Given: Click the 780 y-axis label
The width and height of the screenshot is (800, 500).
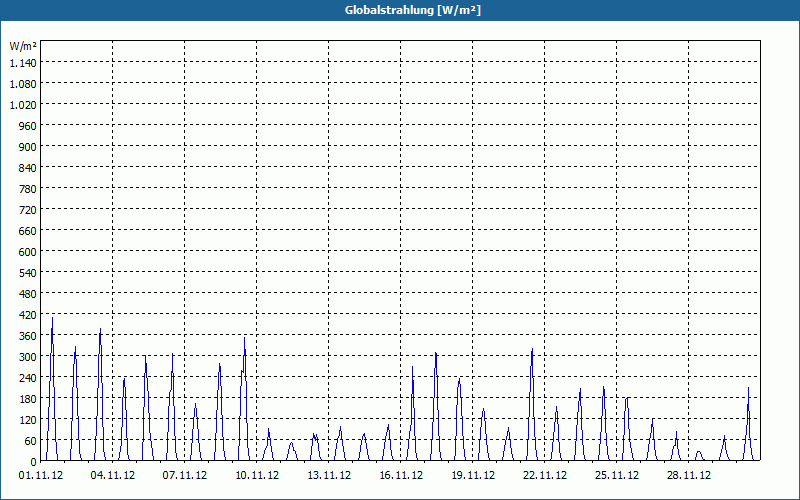Looking at the screenshot, I should coord(28,189).
